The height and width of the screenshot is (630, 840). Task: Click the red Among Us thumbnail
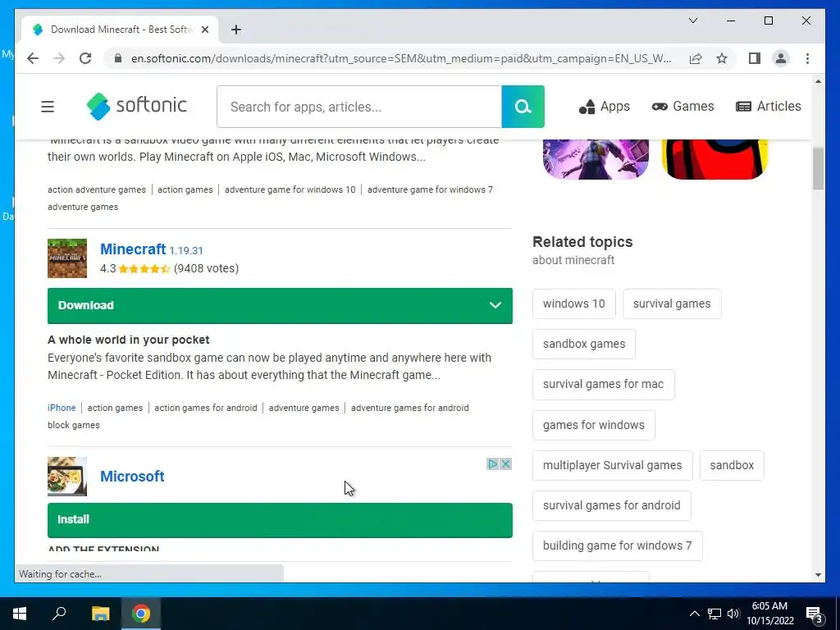(715, 159)
